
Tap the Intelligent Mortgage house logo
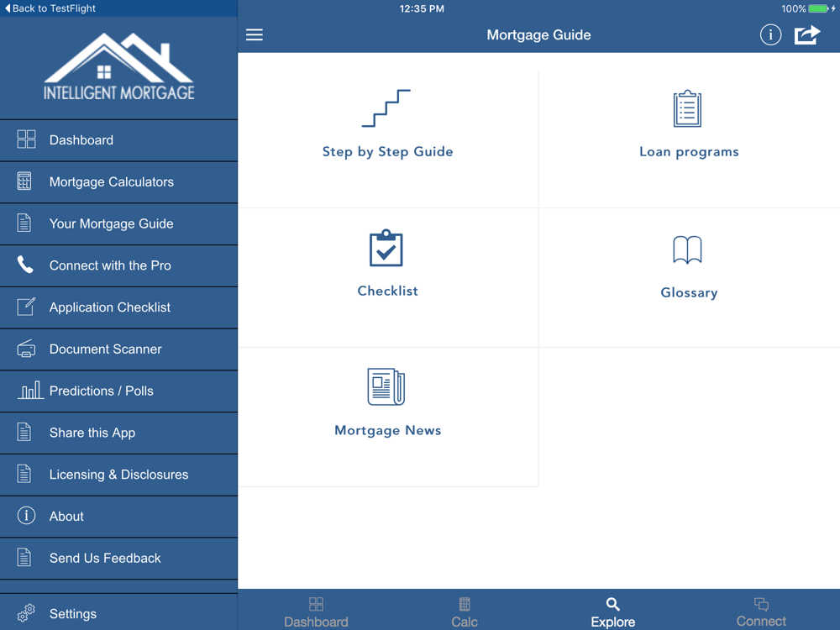[x=119, y=66]
